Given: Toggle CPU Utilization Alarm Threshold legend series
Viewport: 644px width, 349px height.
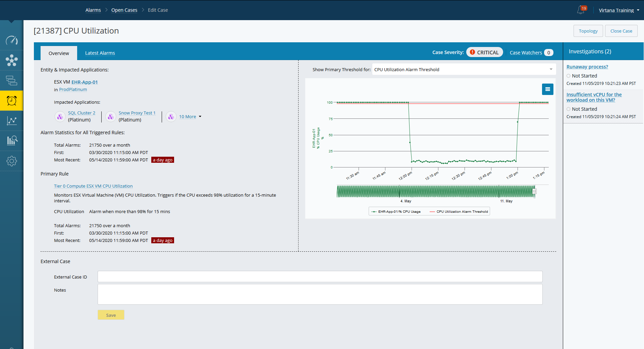Looking at the screenshot, I should coord(459,211).
